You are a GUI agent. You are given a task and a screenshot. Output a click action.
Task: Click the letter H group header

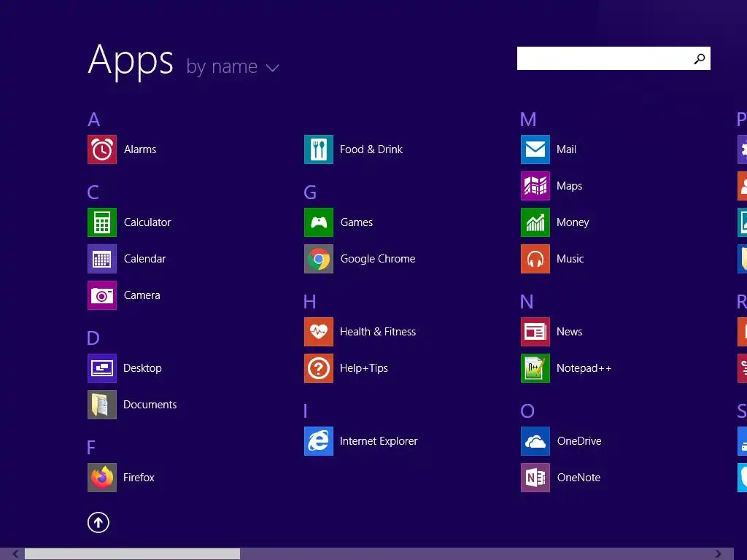point(310,302)
